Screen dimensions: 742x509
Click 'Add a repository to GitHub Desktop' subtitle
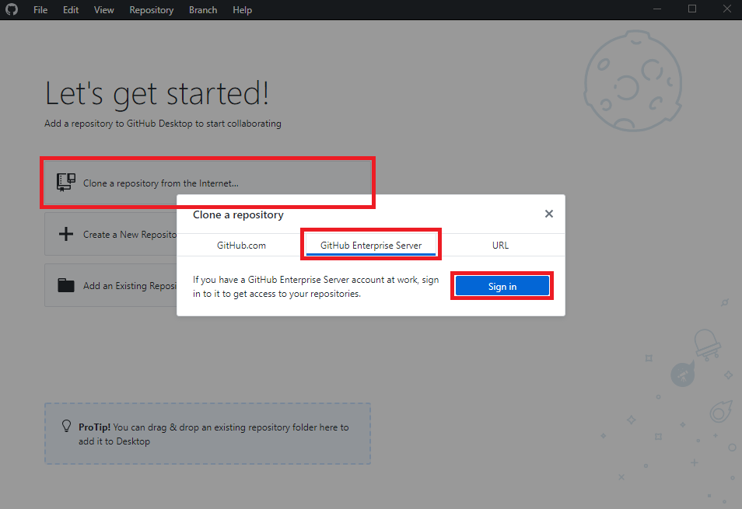pyautogui.click(x=163, y=123)
